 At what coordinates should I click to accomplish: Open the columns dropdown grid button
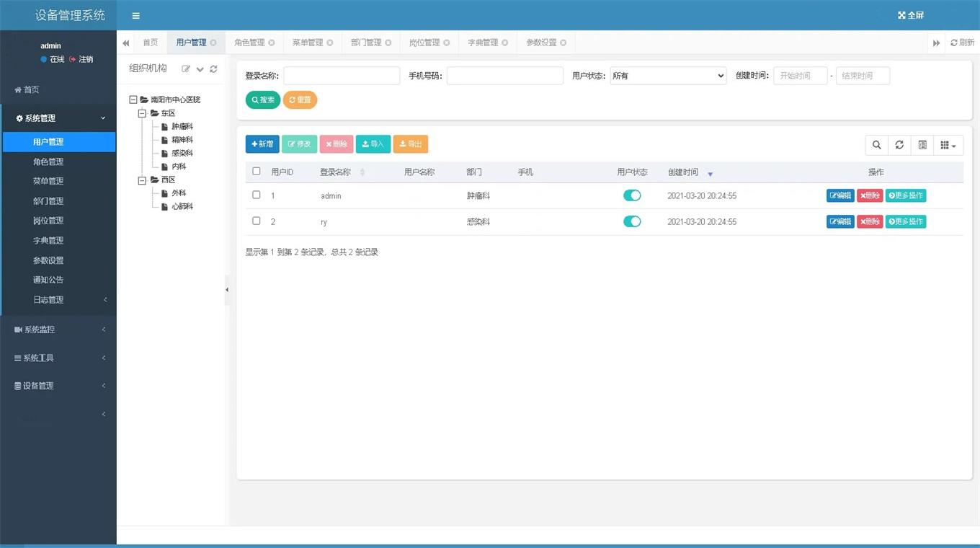tap(948, 145)
